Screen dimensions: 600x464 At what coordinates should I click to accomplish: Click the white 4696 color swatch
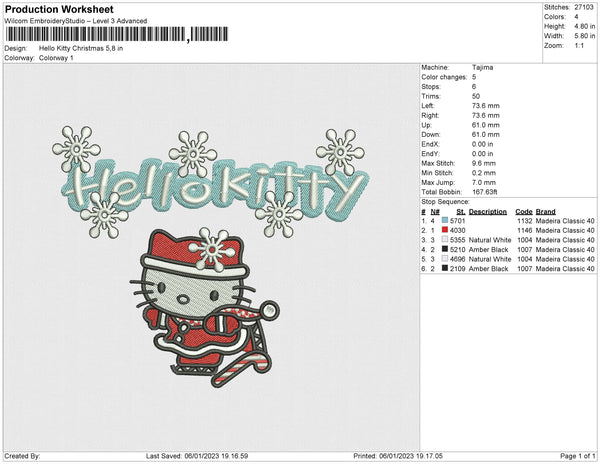click(445, 259)
